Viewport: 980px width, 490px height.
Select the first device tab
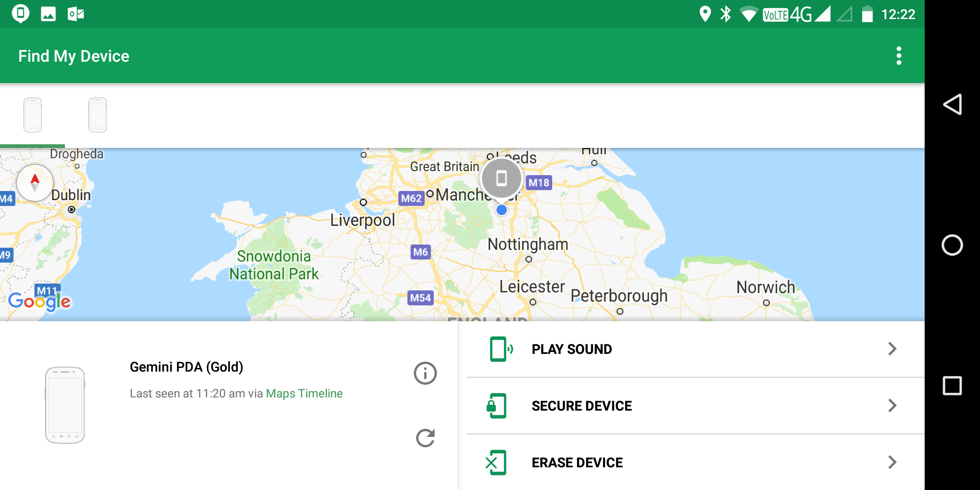33,115
